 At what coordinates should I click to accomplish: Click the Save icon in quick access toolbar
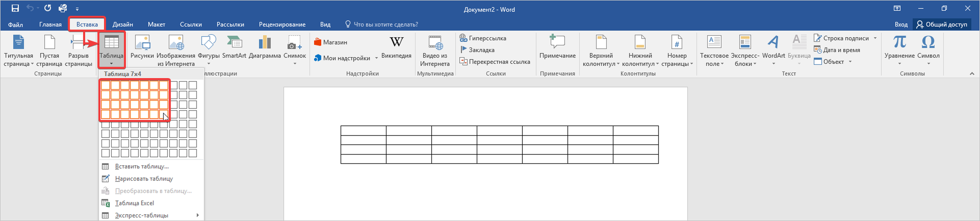pos(15,8)
